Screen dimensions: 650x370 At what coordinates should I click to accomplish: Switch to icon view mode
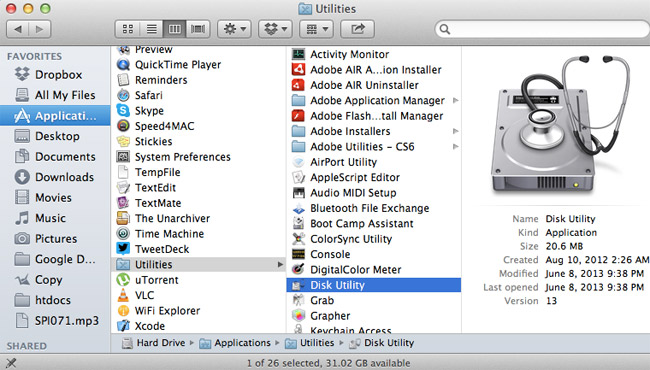click(x=128, y=29)
